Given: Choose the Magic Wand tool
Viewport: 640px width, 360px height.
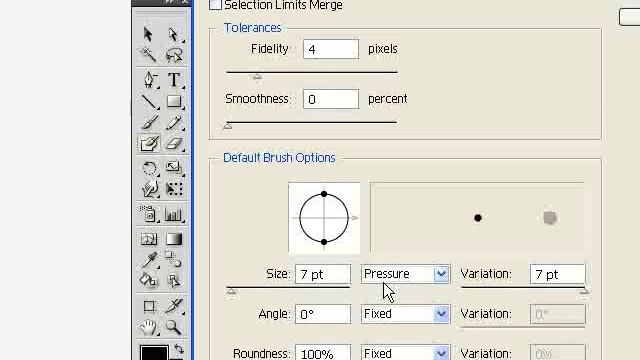Looking at the screenshot, I should (x=149, y=55).
